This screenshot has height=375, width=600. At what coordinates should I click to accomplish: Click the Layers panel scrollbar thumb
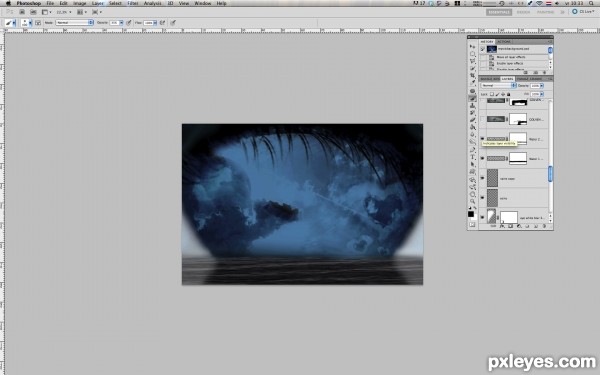(x=550, y=174)
